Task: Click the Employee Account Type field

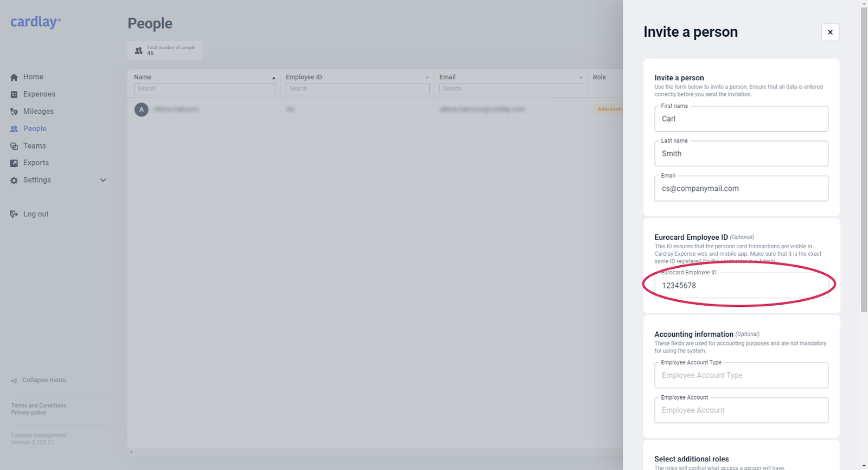Action: (x=741, y=375)
